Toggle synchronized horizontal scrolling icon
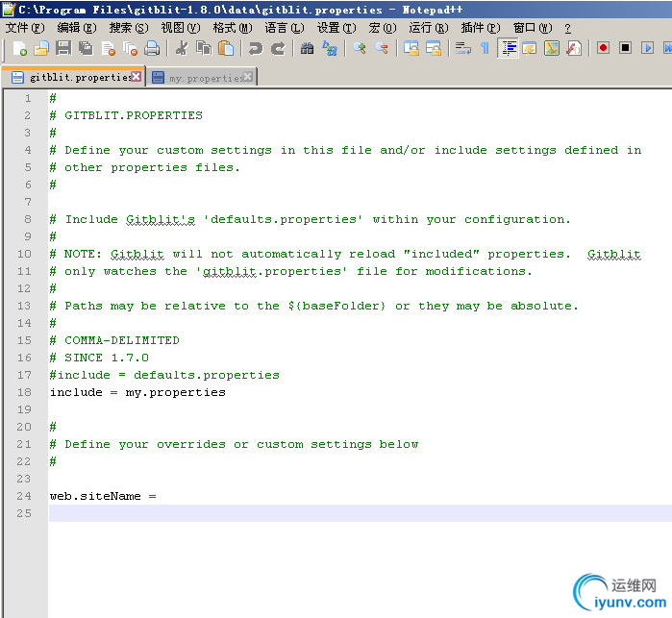The image size is (672, 618). [x=434, y=48]
